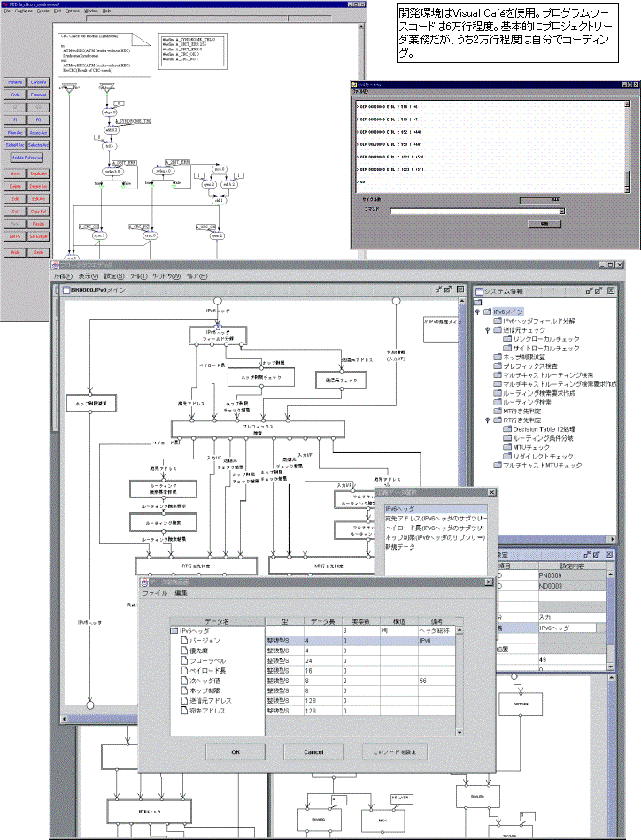Open the FED Configure menu
641x840 pixels.
[x=24, y=11]
